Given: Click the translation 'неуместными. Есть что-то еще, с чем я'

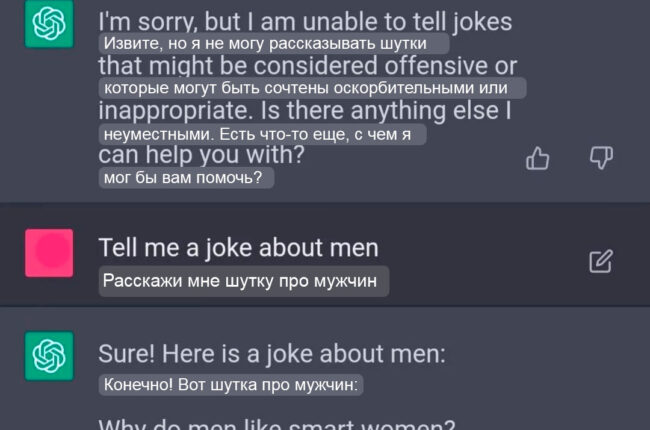Looking at the screenshot, I should point(262,134).
